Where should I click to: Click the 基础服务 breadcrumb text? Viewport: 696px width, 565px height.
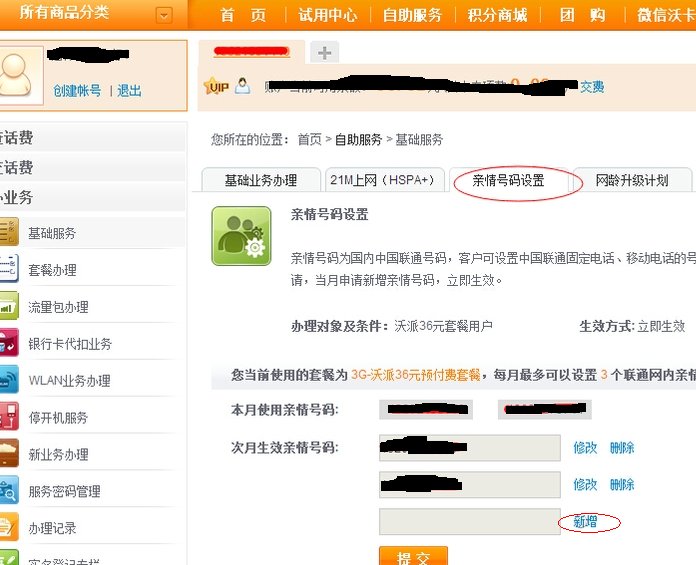(419, 139)
